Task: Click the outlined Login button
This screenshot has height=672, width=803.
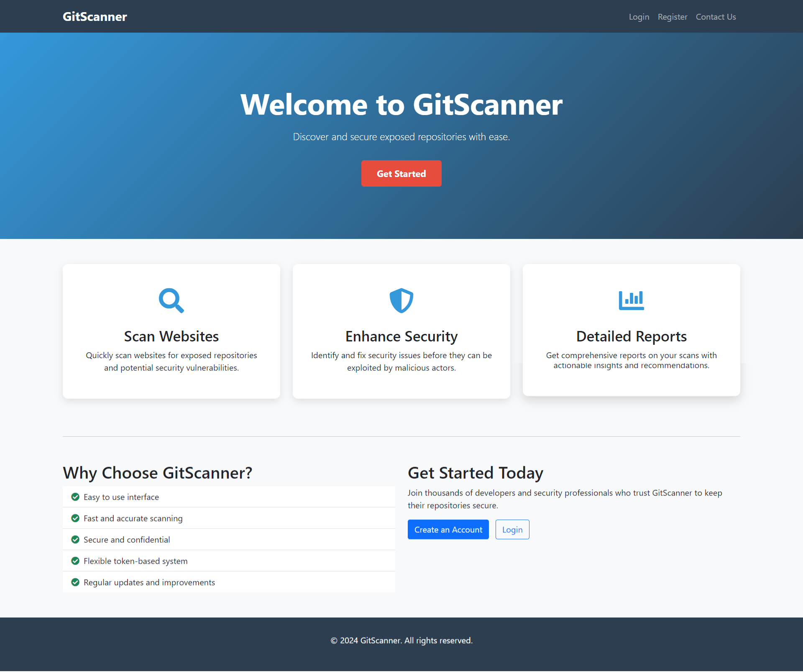Action: pos(512,530)
